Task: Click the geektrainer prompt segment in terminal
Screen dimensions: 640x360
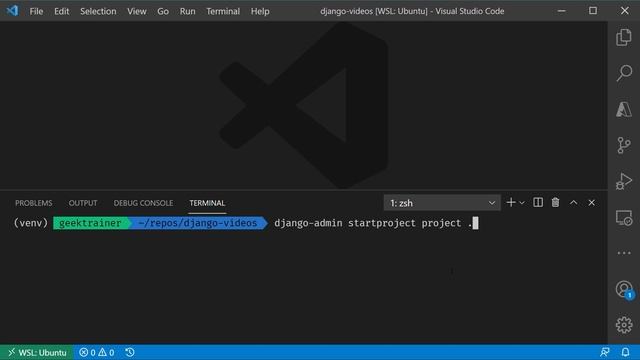Action: click(90, 223)
